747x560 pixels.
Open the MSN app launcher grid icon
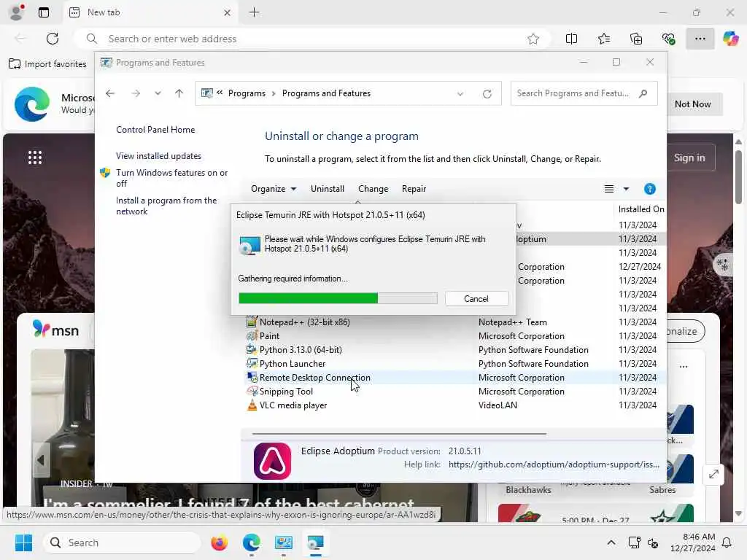pos(35,157)
